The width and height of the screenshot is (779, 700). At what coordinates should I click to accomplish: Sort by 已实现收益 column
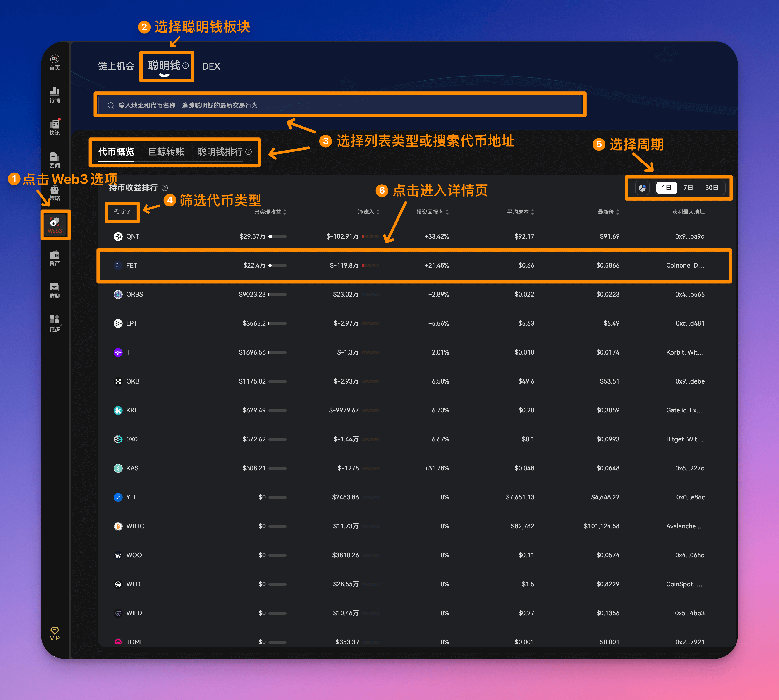(x=270, y=212)
